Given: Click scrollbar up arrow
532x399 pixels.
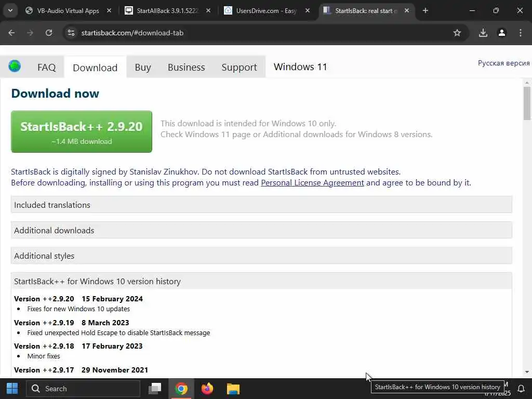Looking at the screenshot, I should (x=527, y=83).
